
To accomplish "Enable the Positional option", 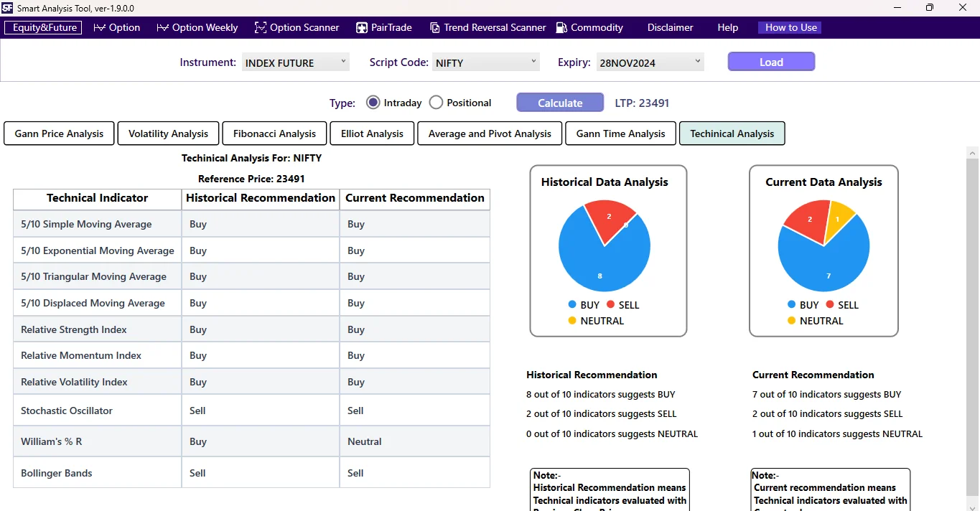I will (x=436, y=102).
